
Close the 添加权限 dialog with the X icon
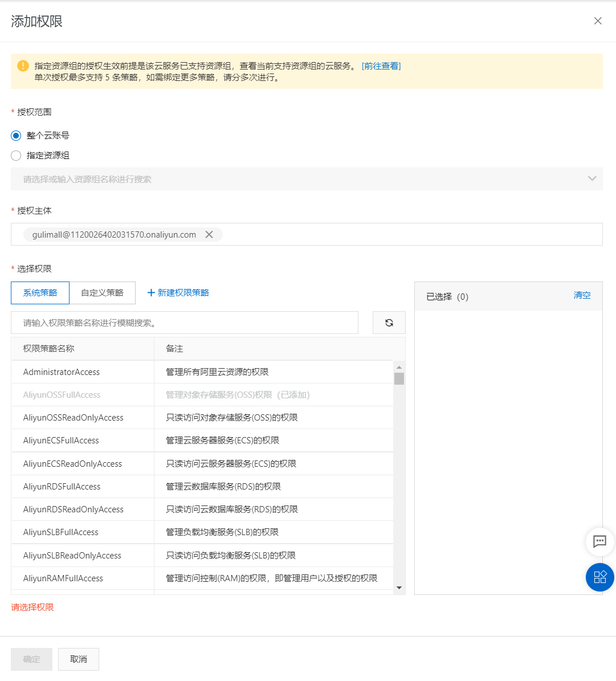click(x=598, y=21)
